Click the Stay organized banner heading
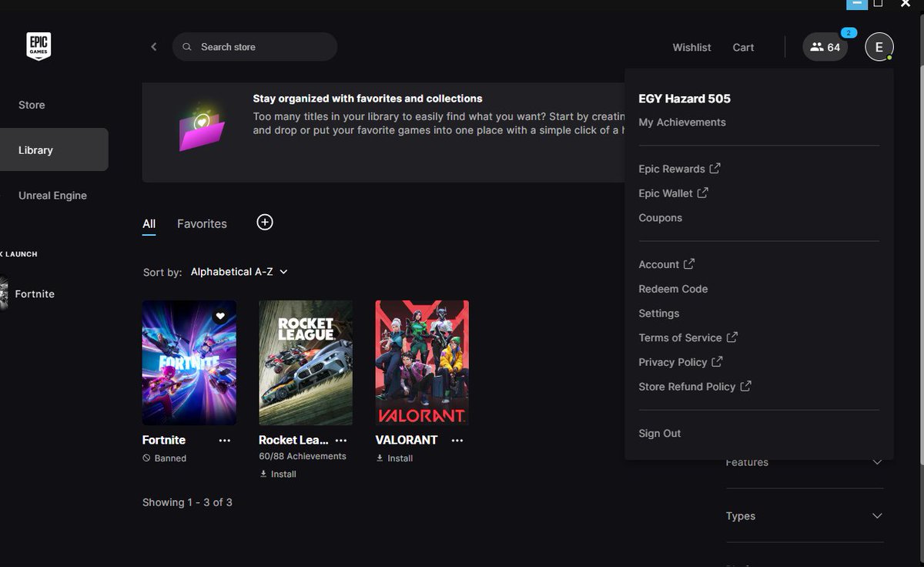This screenshot has width=924, height=567. 367,99
